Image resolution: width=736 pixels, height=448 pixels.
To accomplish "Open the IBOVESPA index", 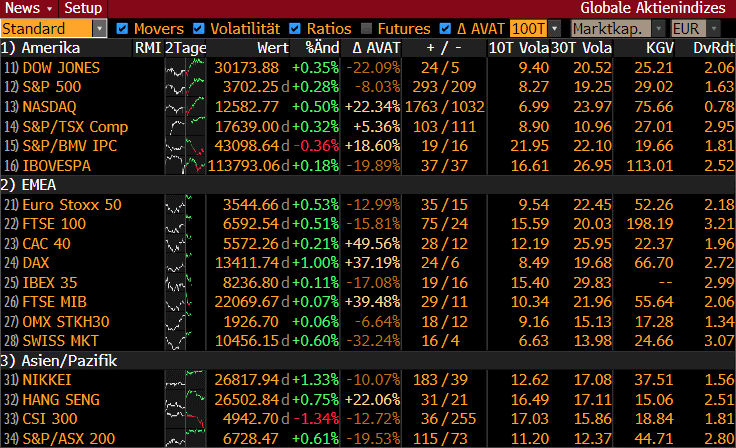I will coord(56,165).
